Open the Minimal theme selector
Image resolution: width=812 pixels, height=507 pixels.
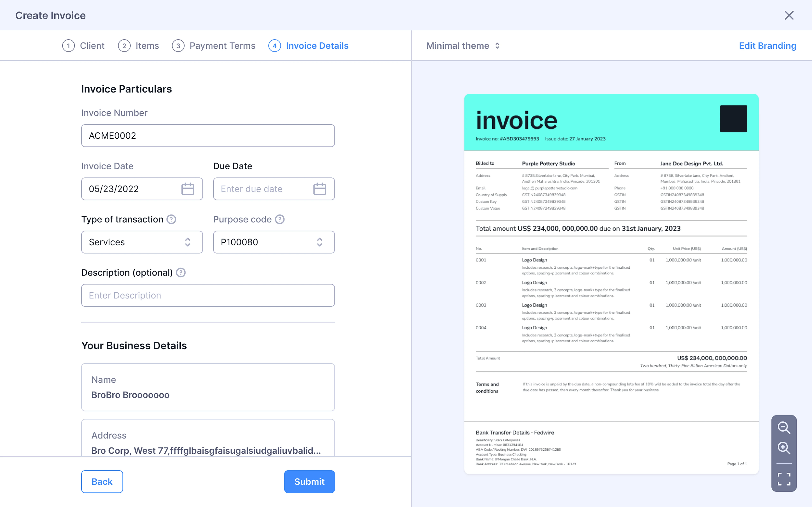[463, 46]
